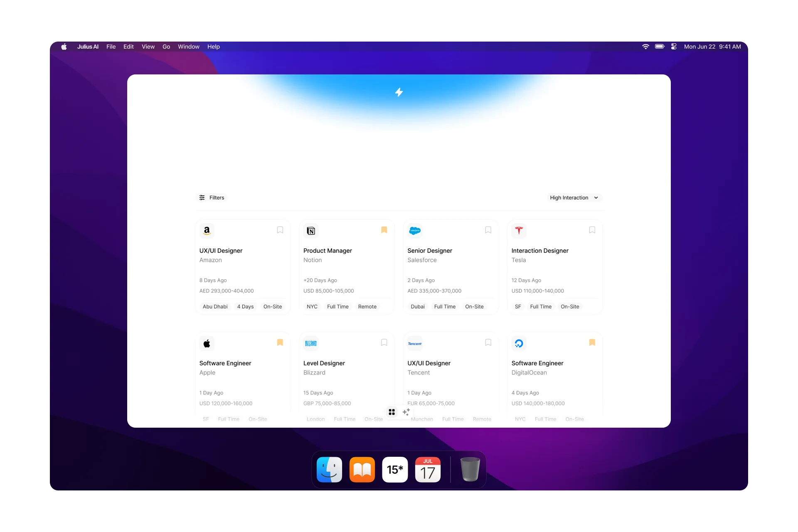The height and width of the screenshot is (532, 798).
Task: Click the DigitalOcean company name
Action: tap(529, 373)
